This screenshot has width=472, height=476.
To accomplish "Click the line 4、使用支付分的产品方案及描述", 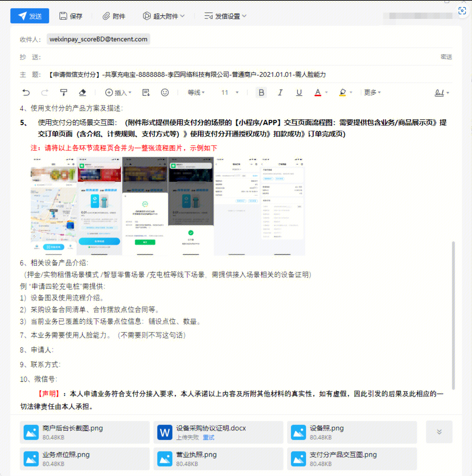I will (71, 108).
